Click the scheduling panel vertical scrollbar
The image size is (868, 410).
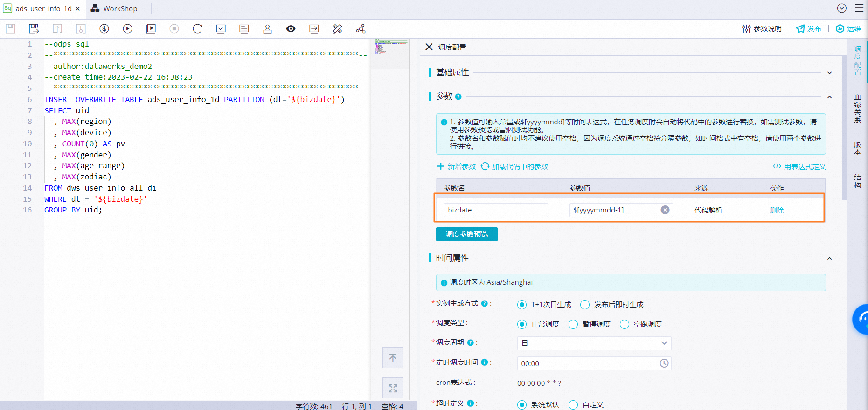[x=845, y=128]
